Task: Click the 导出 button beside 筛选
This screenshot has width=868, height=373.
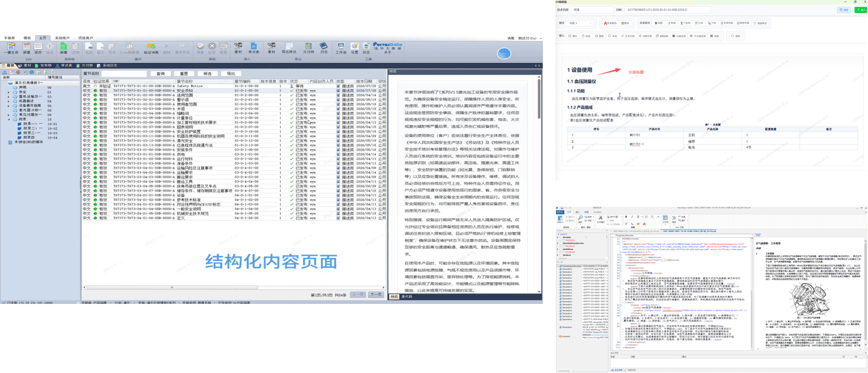Action: point(231,74)
